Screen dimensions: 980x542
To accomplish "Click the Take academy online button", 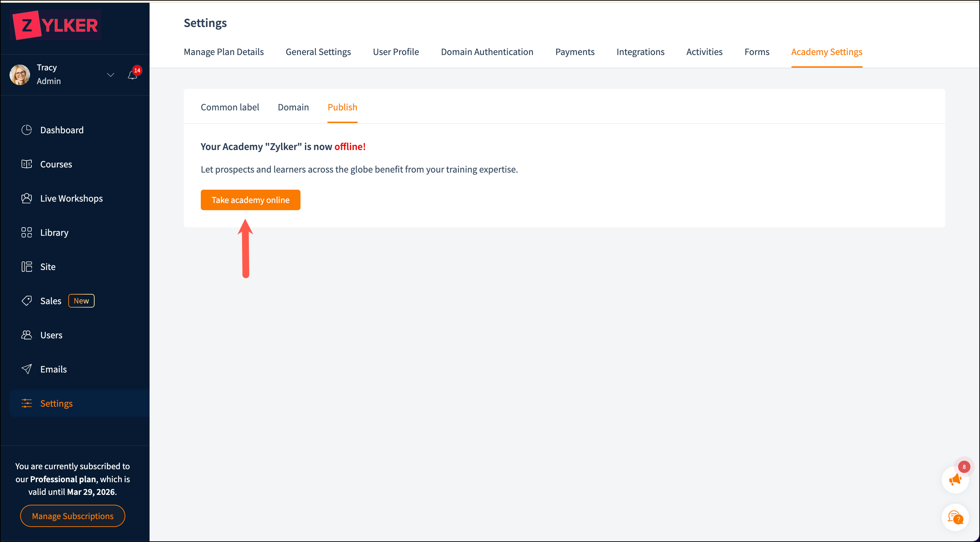I will 250,200.
